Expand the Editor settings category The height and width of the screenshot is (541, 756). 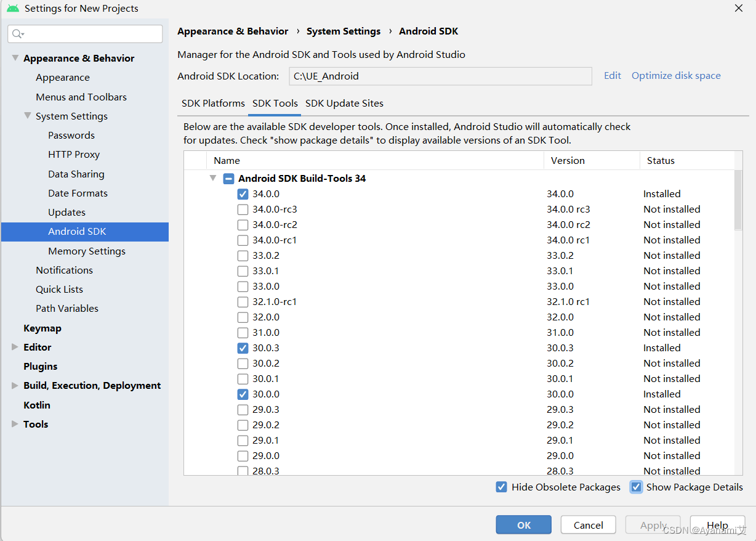(x=15, y=347)
